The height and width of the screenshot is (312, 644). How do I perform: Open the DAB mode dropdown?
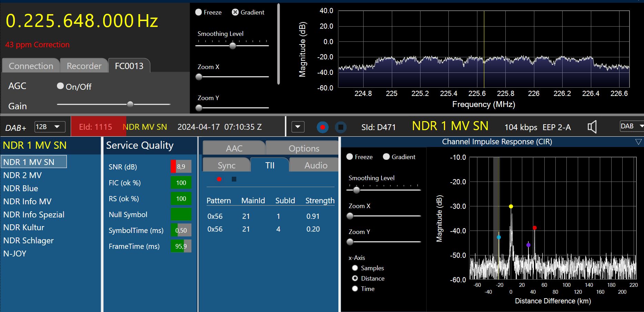632,126
